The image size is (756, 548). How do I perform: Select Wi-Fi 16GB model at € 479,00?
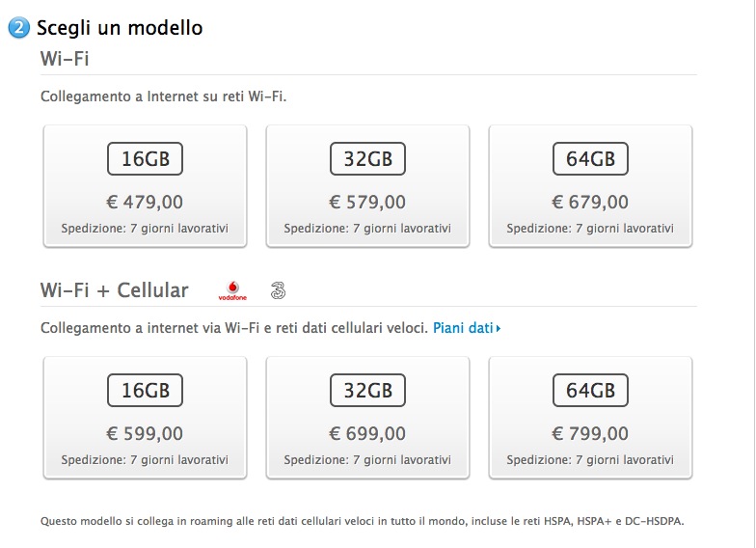pos(145,186)
